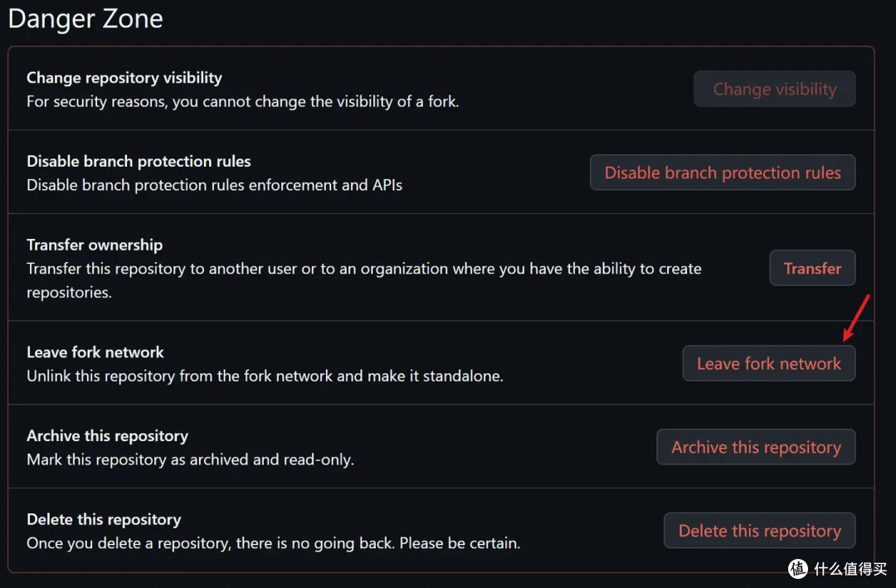Select the Transfer this repository description
896x588 pixels.
(x=363, y=280)
